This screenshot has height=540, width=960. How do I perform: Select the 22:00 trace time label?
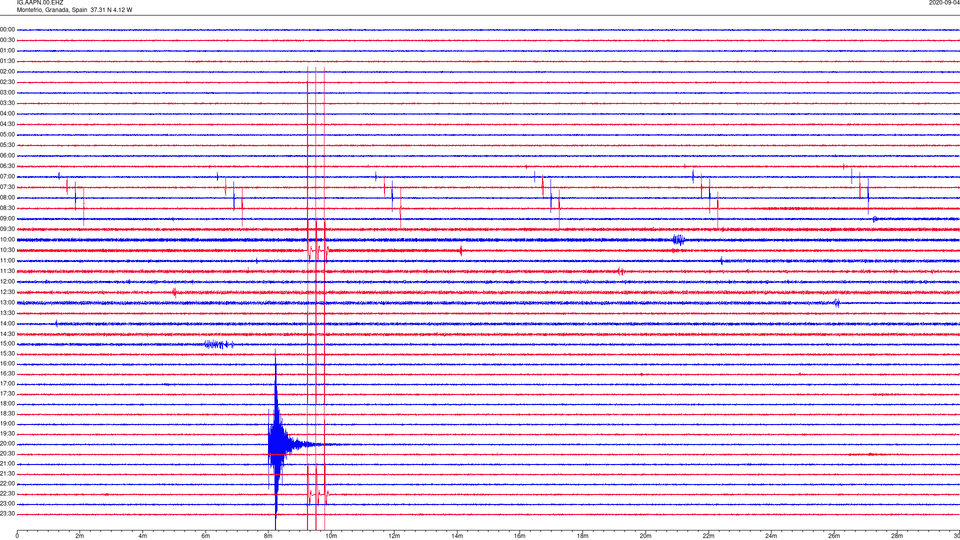[x=7, y=484]
